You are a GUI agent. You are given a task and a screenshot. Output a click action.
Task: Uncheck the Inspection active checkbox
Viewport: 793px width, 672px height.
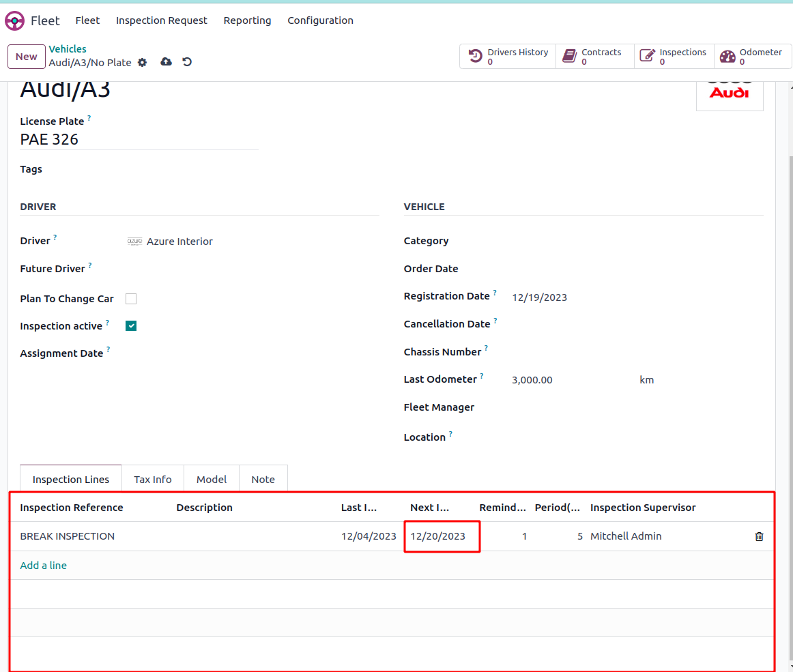(x=131, y=325)
